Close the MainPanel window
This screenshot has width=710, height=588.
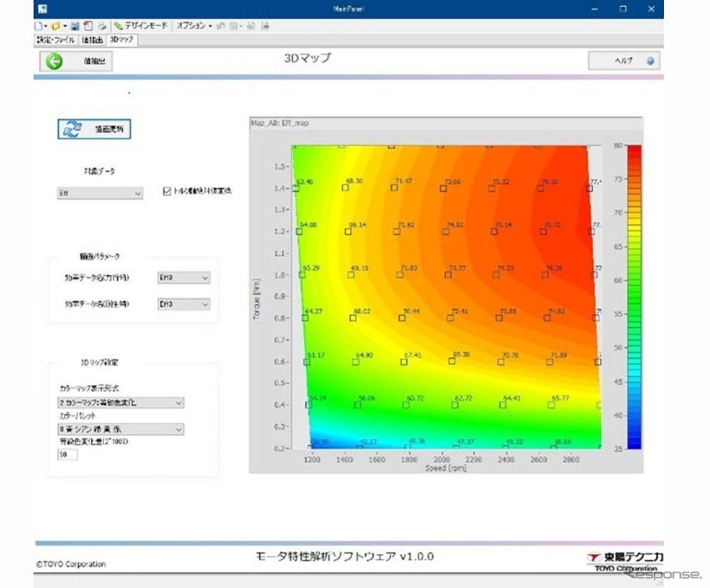[651, 9]
